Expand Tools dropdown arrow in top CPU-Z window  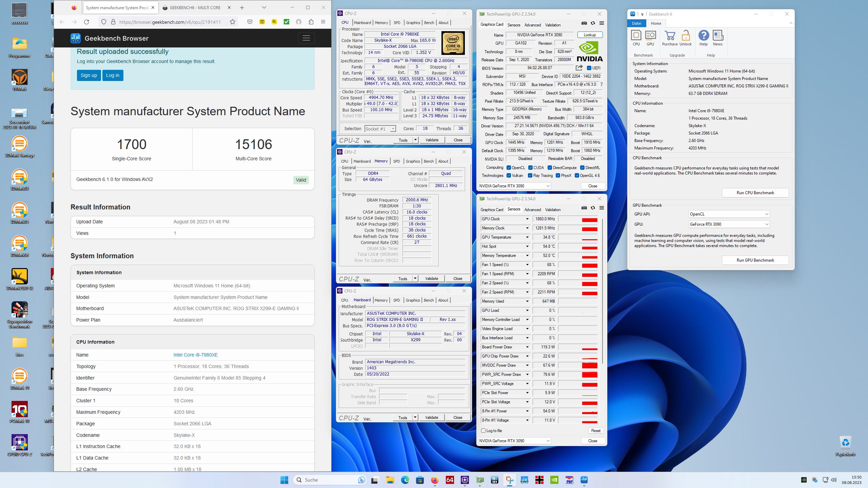(x=415, y=140)
